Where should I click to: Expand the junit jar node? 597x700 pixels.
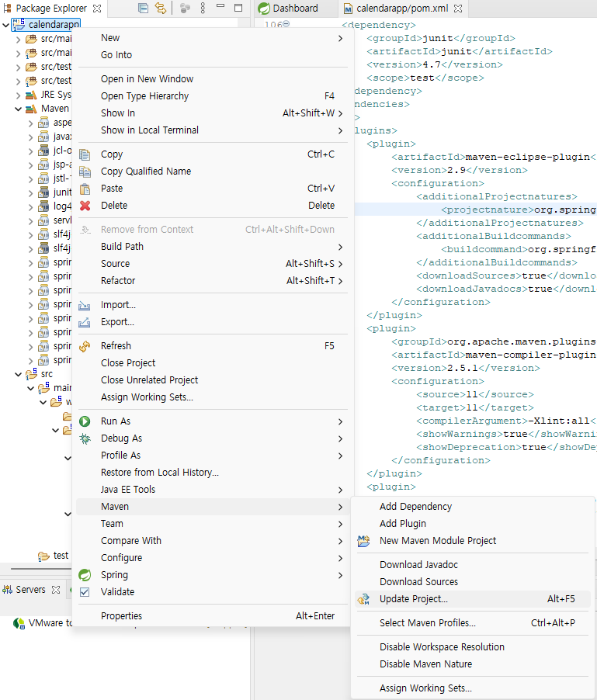coord(30,193)
